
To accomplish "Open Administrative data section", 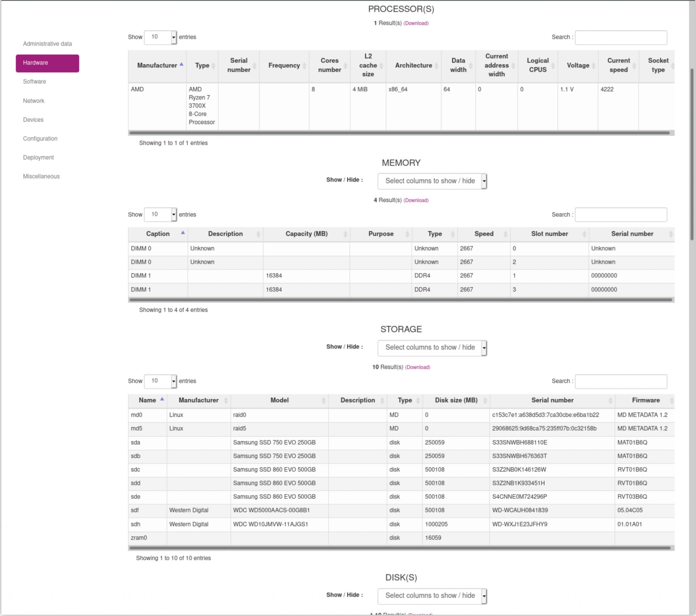I will pyautogui.click(x=47, y=44).
